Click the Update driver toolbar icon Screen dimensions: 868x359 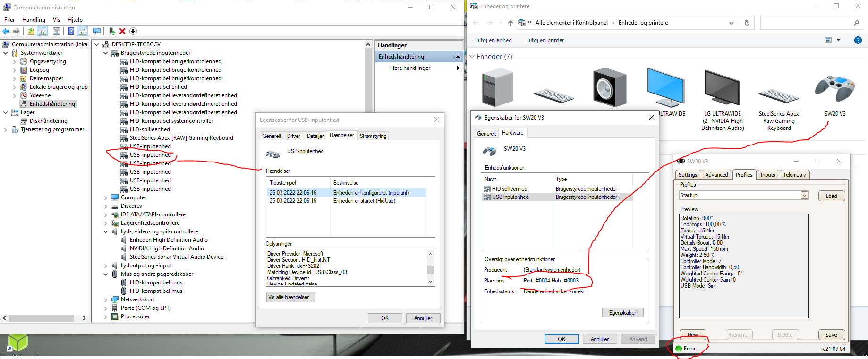click(x=111, y=31)
